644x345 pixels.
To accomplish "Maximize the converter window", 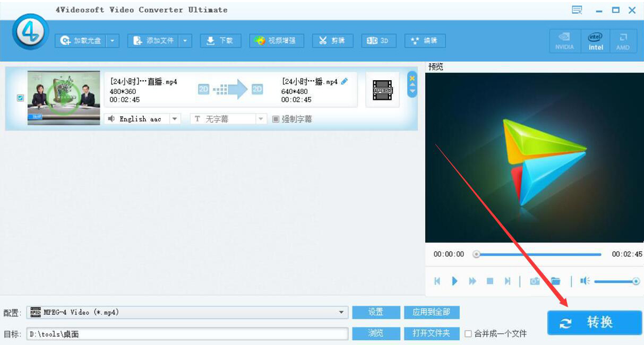I will 615,10.
